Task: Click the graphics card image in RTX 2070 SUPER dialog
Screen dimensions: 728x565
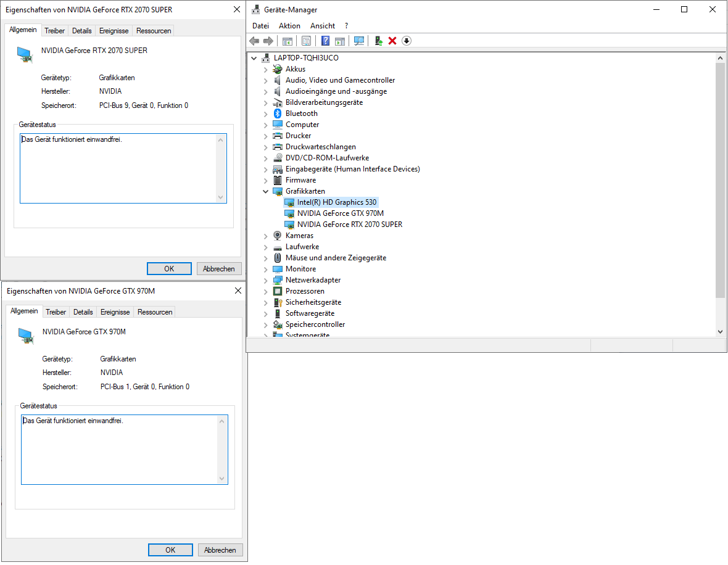Action: (25, 54)
